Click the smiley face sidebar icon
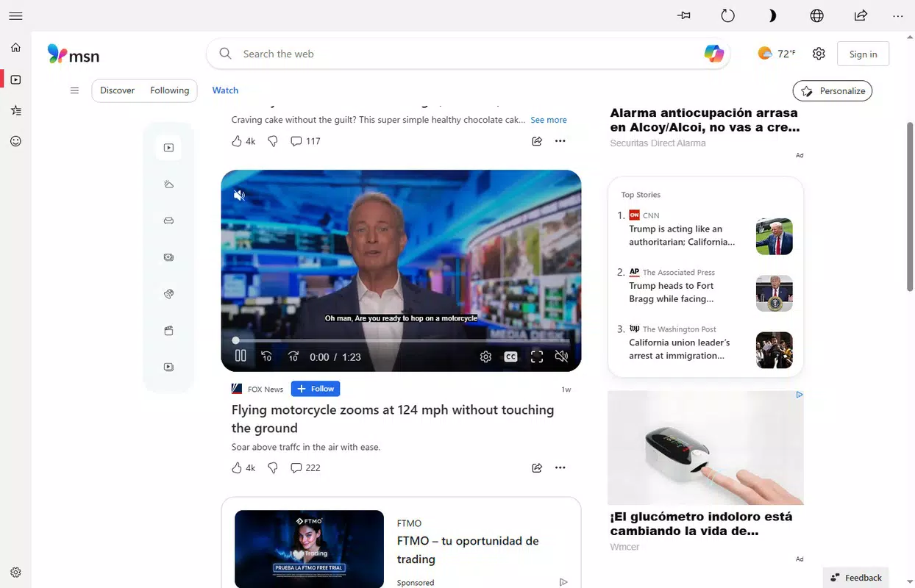Image resolution: width=915 pixels, height=588 pixels. pos(15,141)
